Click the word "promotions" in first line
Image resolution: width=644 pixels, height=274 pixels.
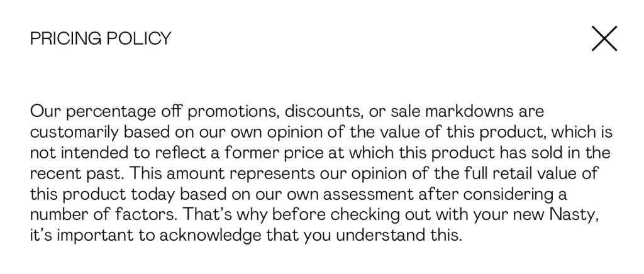click(233, 113)
